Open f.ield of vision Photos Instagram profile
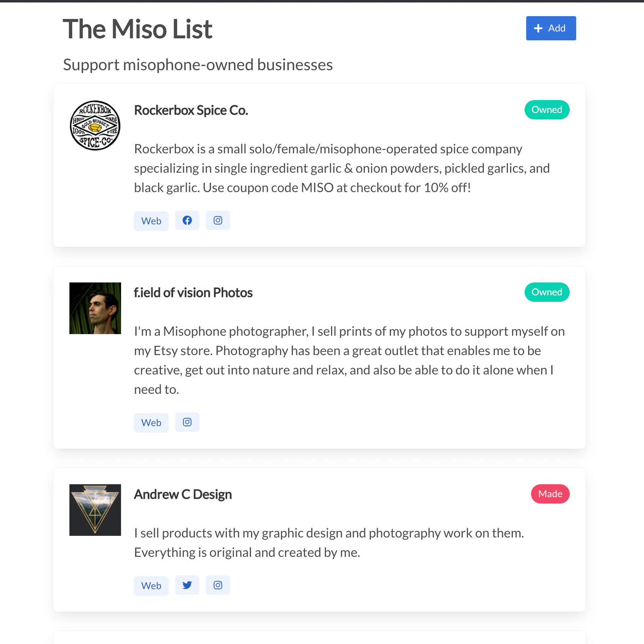Viewport: 644px width, 644px height. click(x=187, y=422)
